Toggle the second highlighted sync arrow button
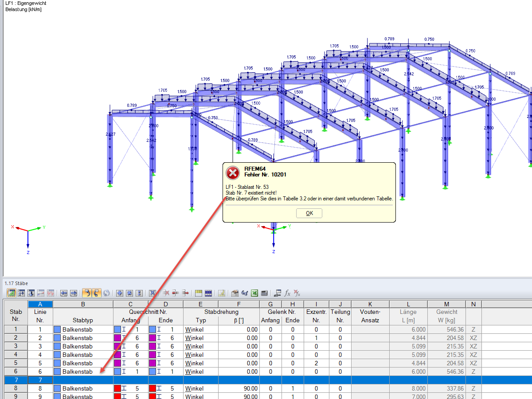Image resolution: width=532 pixels, height=399 pixels. [96, 293]
